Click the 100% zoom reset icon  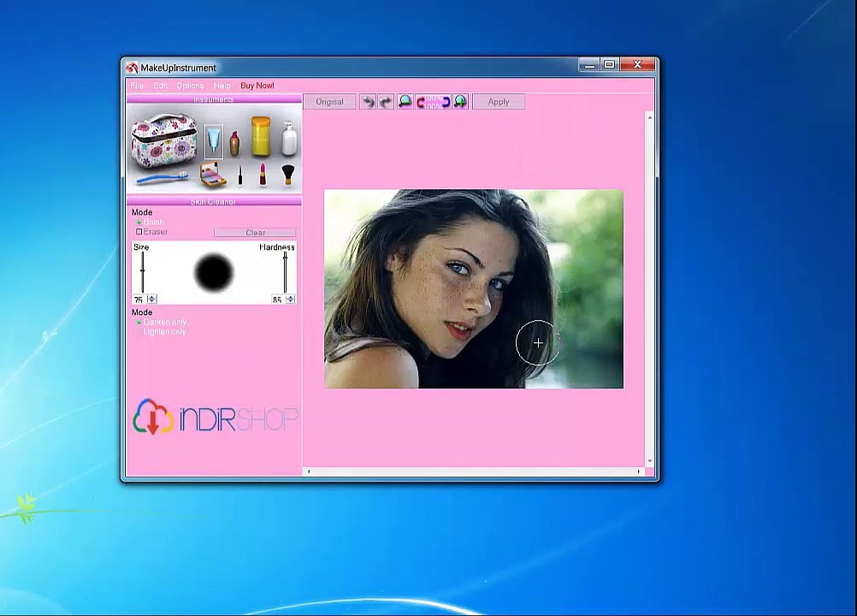433,102
